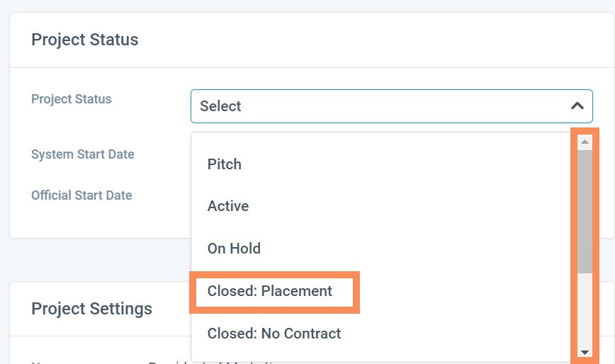Click the Project Settings section heading
Image resolution: width=615 pixels, height=364 pixels.
tap(92, 309)
